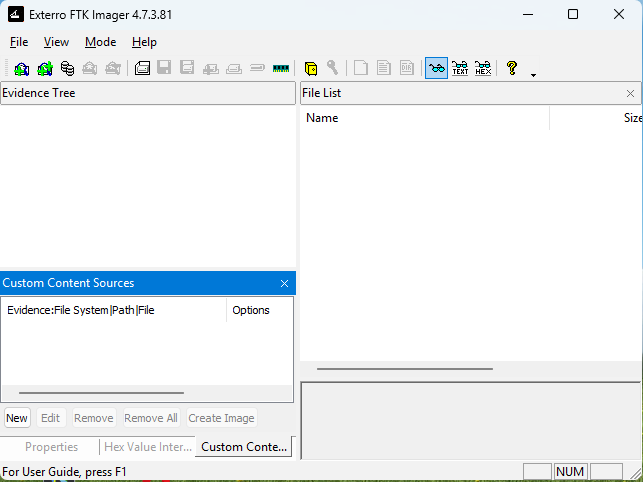The width and height of the screenshot is (643, 482).
Task: Open help via the question mark icon
Action: coord(512,68)
